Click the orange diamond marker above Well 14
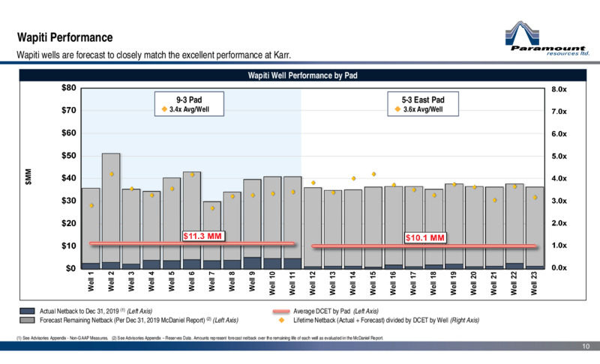The image size is (600, 364). tap(353, 178)
